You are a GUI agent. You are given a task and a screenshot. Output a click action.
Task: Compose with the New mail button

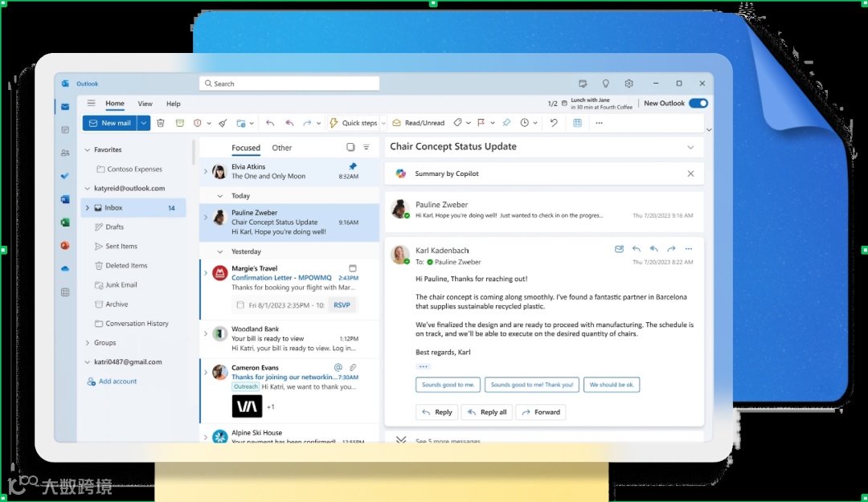(110, 123)
